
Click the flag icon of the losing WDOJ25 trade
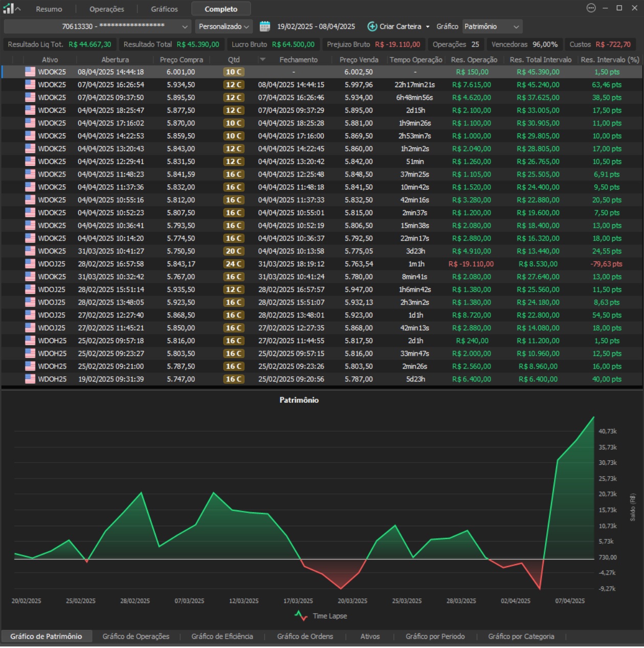[x=30, y=264]
